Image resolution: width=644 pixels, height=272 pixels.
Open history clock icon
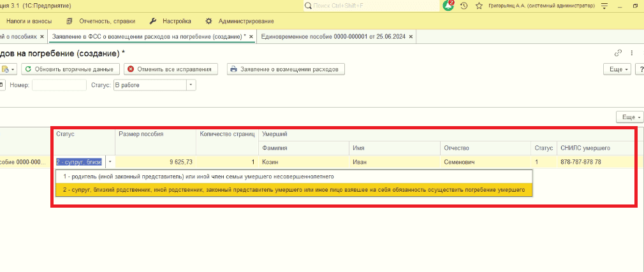point(464,6)
